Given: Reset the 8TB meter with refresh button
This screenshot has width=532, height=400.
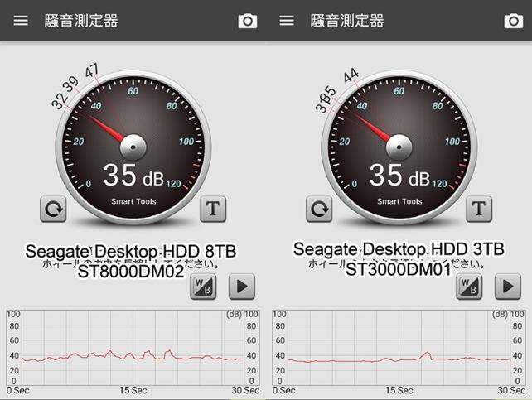Looking at the screenshot, I should tap(53, 210).
